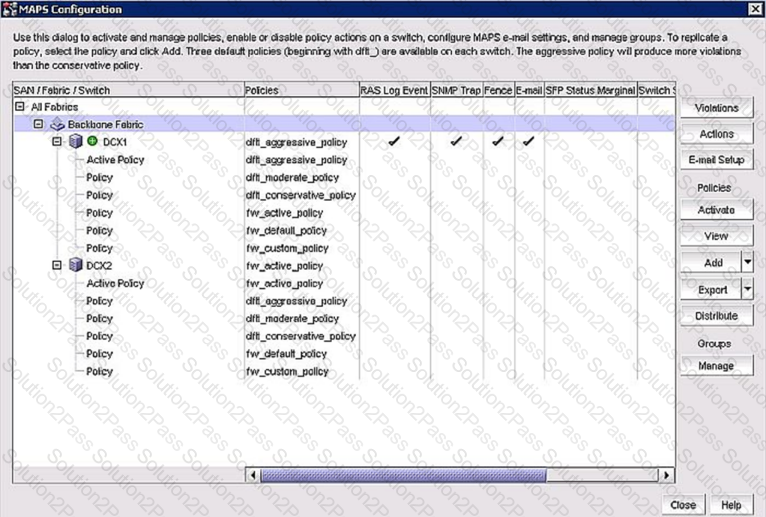Image resolution: width=766 pixels, height=517 pixels.
Task: Collapse the DCX1 switch node
Action: coord(57,141)
